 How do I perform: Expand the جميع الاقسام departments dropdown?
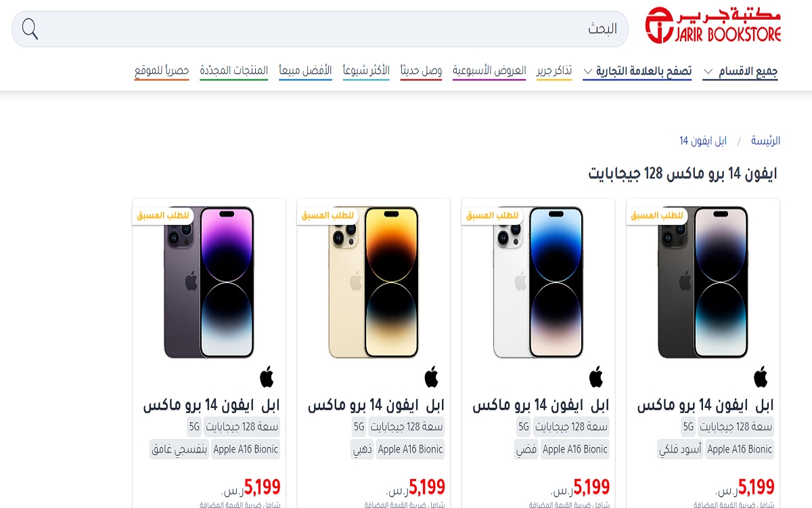(x=740, y=71)
